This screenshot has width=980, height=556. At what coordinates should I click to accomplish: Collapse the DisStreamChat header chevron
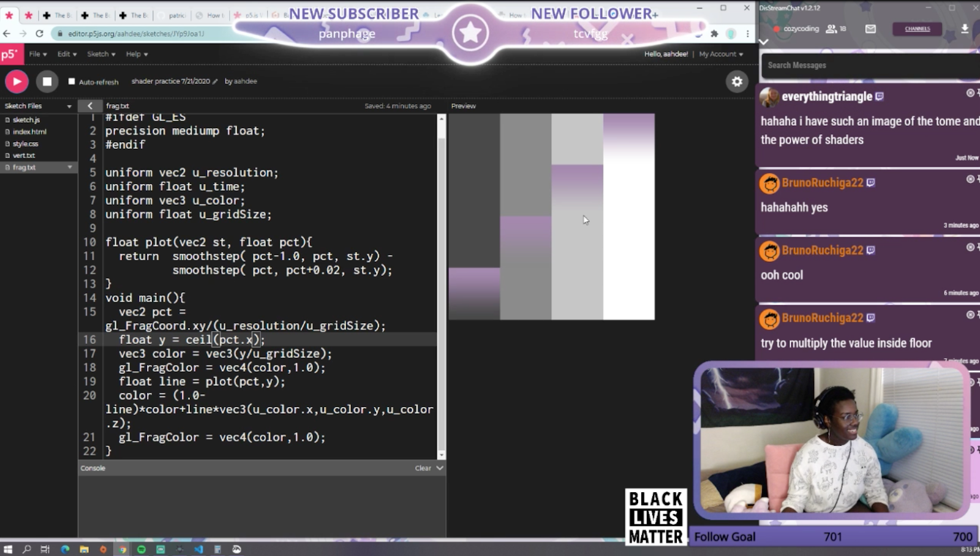763,42
